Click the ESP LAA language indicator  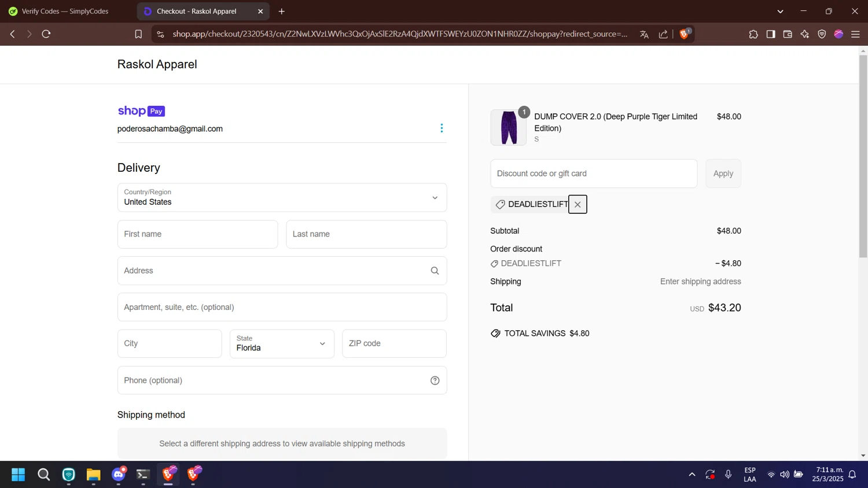pyautogui.click(x=750, y=475)
